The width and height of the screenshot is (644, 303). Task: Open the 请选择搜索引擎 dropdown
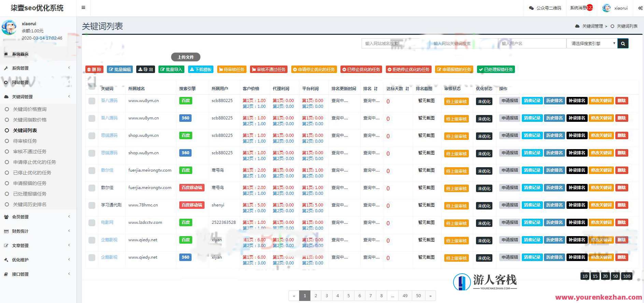tap(592, 43)
